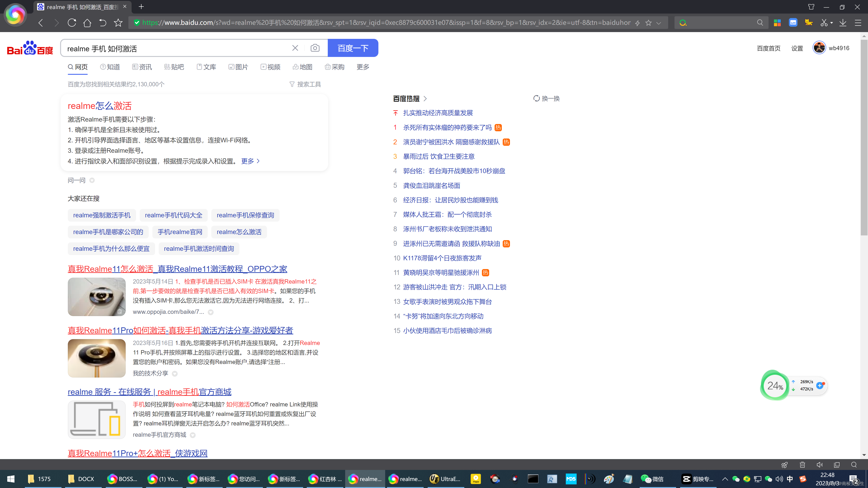Bookmark page with toolbar star icon
This screenshot has height=488, width=868.
coord(118,23)
